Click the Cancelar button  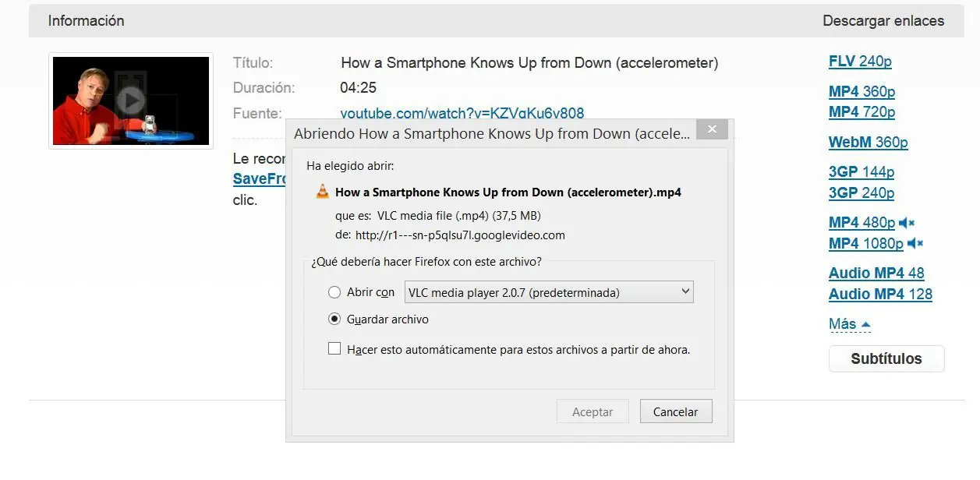[676, 411]
